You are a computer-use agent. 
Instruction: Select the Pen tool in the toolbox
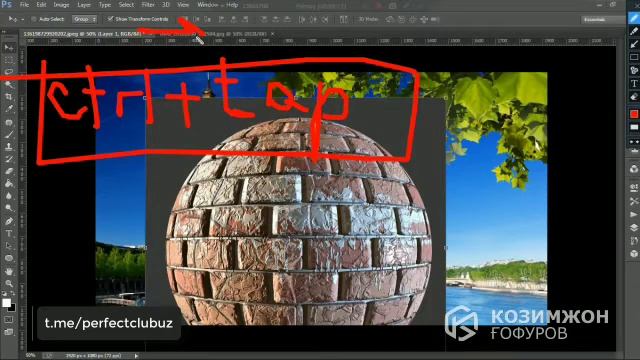[9, 221]
